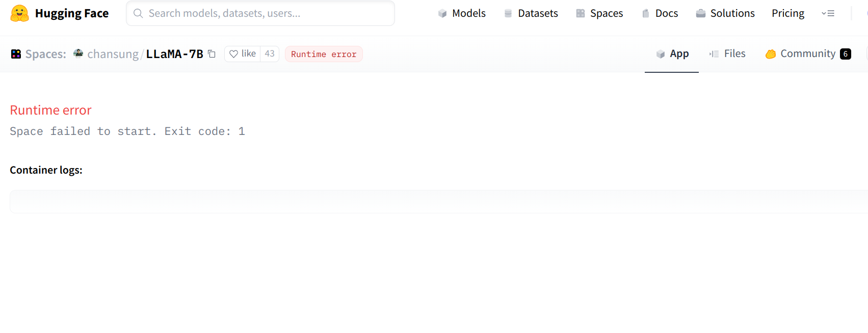Switch to the App tab
This screenshot has height=333, width=868.
672,54
